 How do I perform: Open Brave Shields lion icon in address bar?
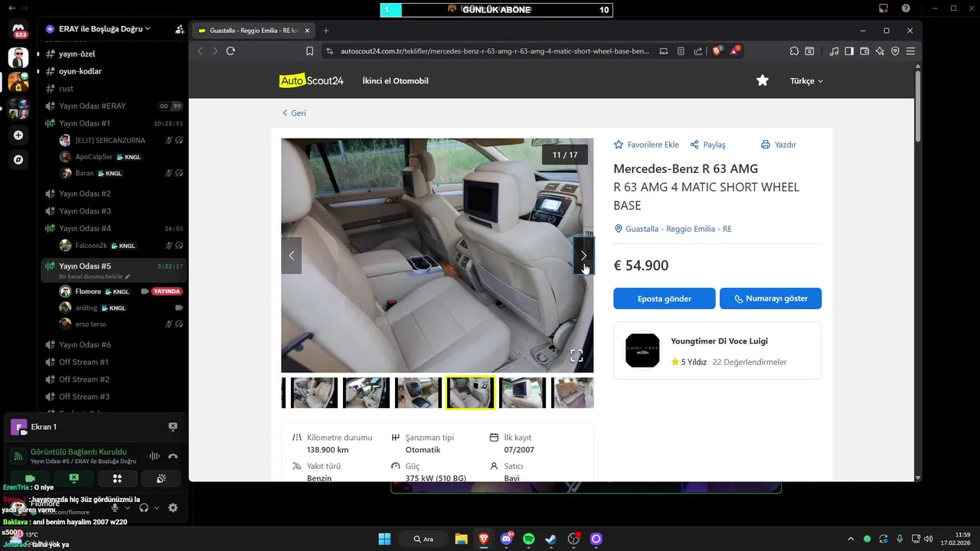tap(717, 51)
